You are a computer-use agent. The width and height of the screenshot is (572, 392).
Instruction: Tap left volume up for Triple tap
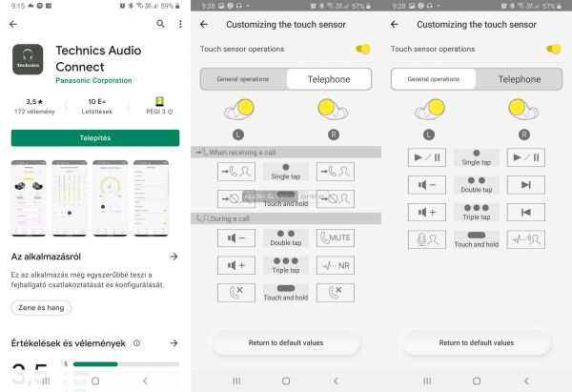pyautogui.click(x=427, y=213)
